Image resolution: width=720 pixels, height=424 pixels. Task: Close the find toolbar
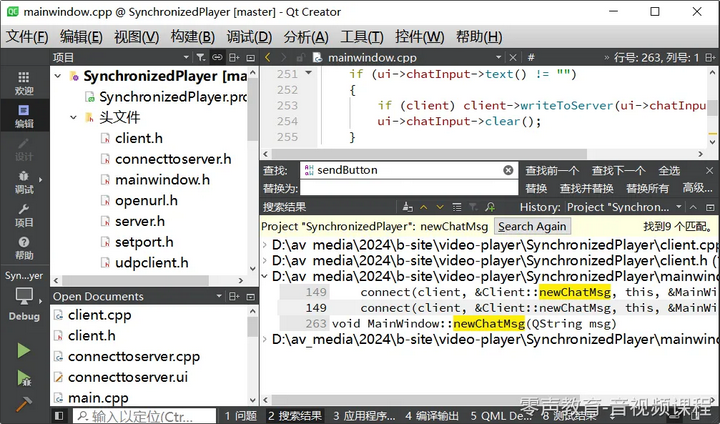click(x=709, y=170)
